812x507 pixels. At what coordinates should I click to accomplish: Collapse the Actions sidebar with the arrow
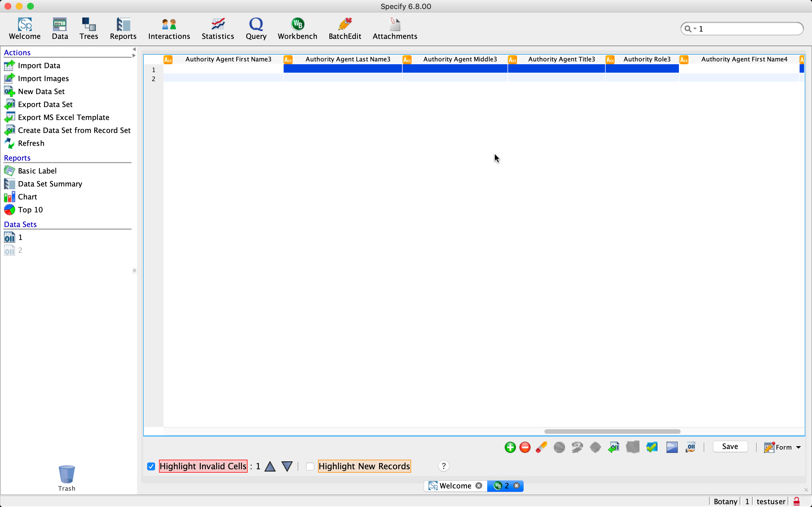coord(134,49)
